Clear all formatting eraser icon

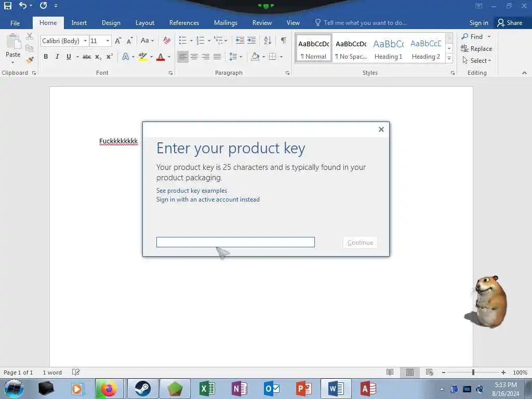click(x=167, y=41)
